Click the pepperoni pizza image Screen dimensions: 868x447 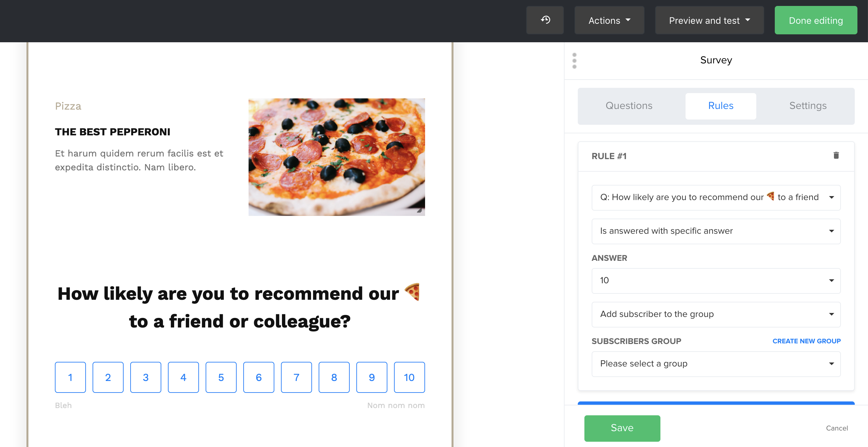tap(336, 157)
